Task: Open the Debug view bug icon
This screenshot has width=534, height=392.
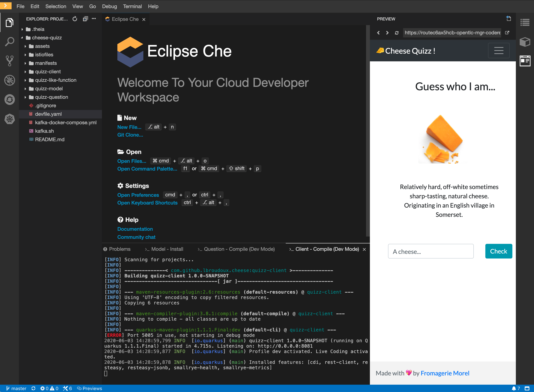Action: click(x=9, y=80)
